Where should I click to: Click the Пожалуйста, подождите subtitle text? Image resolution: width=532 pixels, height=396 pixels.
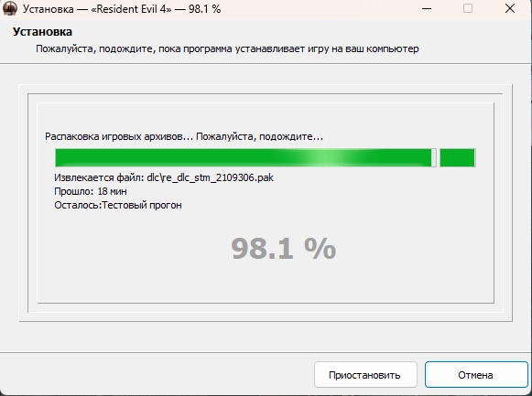pos(227,48)
